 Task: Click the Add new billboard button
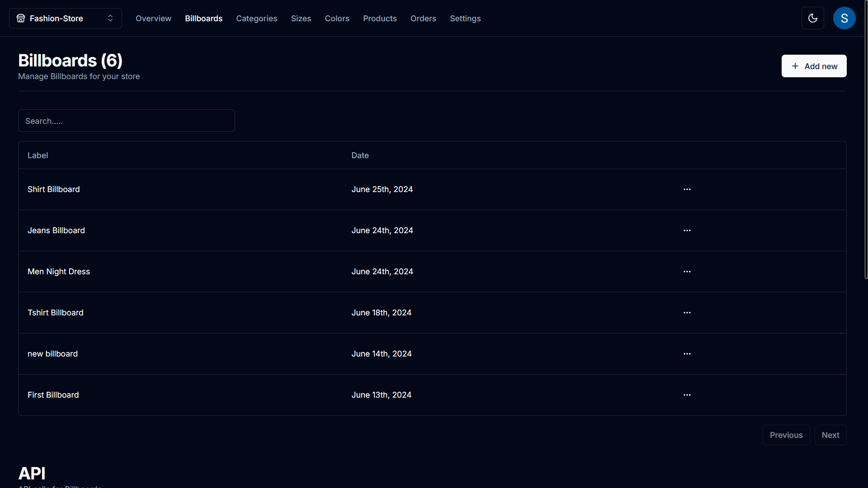(814, 66)
